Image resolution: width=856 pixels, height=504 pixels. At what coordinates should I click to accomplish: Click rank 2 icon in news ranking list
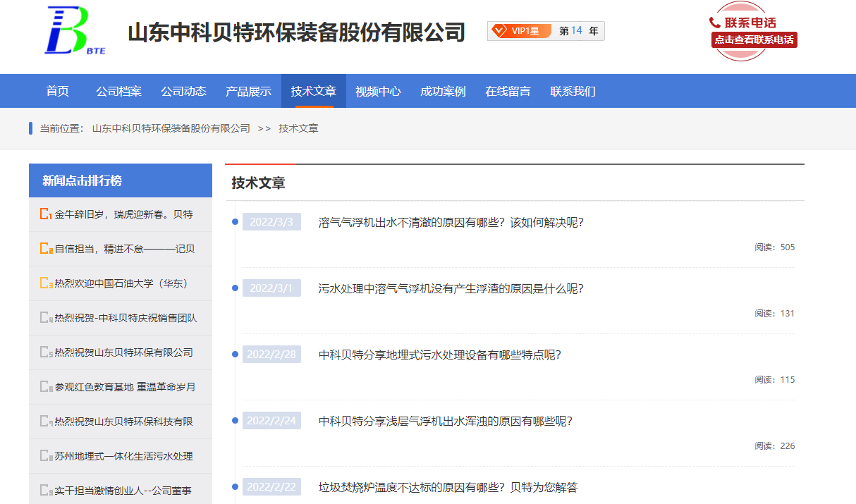(46, 249)
